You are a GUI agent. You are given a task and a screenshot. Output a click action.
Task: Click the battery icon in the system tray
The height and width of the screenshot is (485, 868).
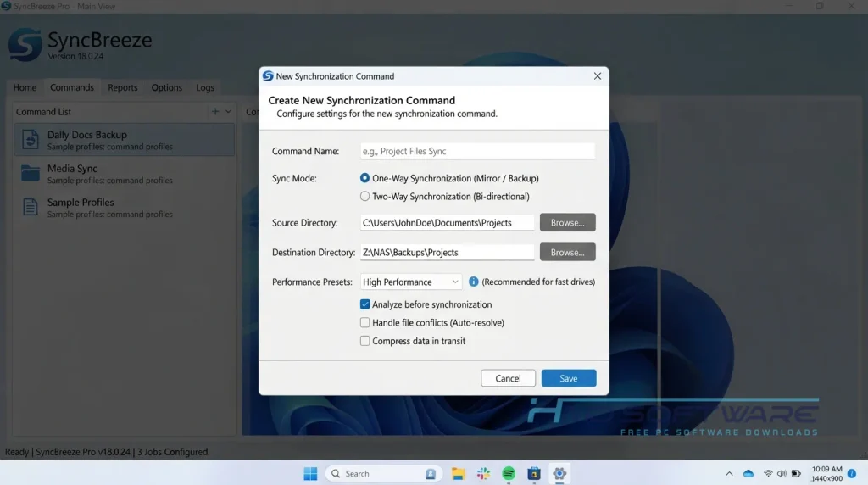click(796, 473)
